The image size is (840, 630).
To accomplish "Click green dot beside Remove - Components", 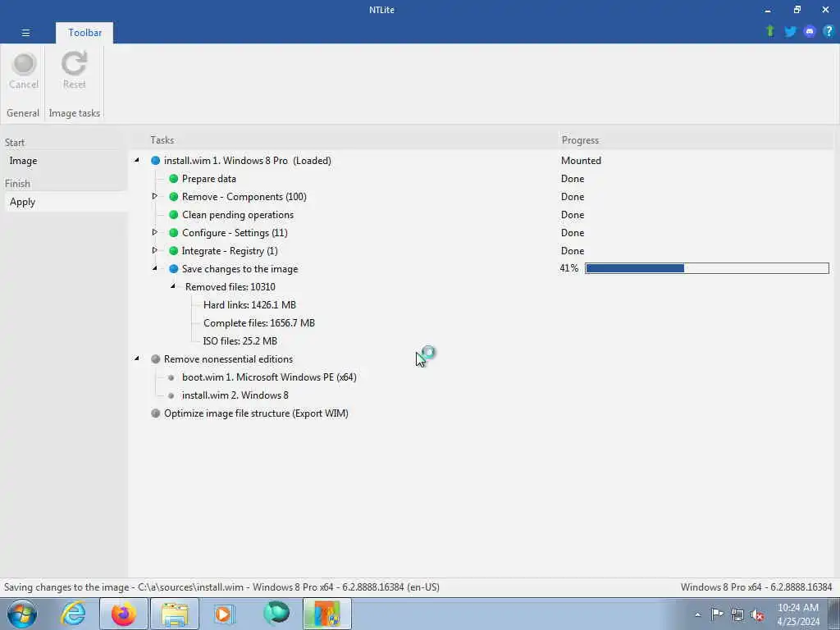I will pos(174,197).
